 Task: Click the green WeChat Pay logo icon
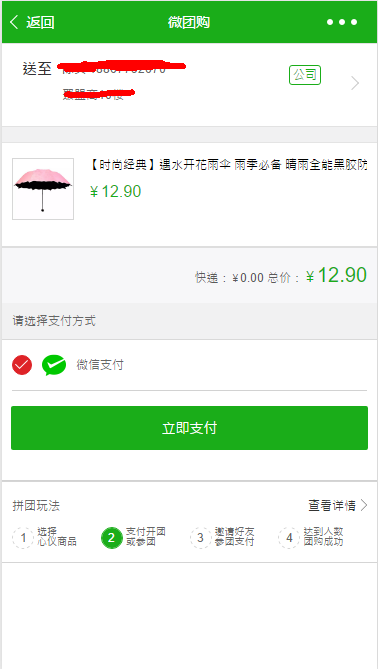coord(54,365)
